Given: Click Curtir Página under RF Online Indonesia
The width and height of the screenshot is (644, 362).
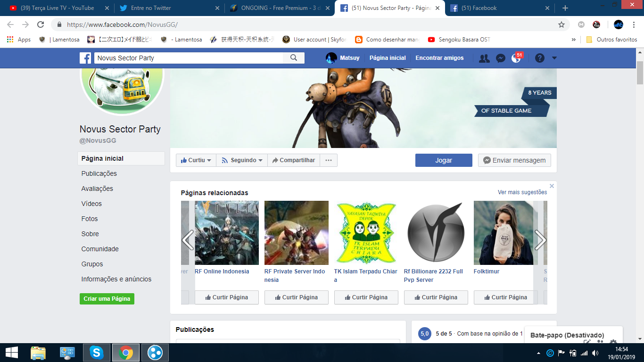Looking at the screenshot, I should [227, 297].
